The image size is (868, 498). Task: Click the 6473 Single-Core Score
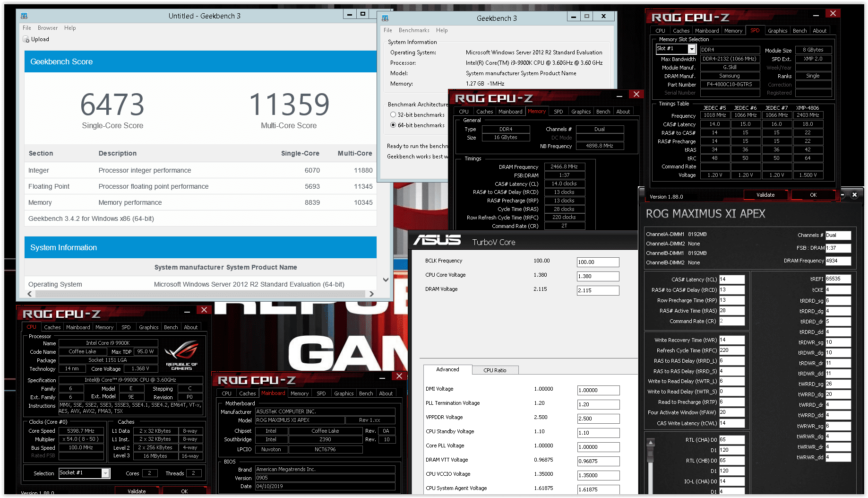[112, 105]
